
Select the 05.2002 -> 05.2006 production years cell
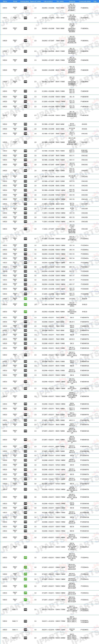(x=48, y=312)
